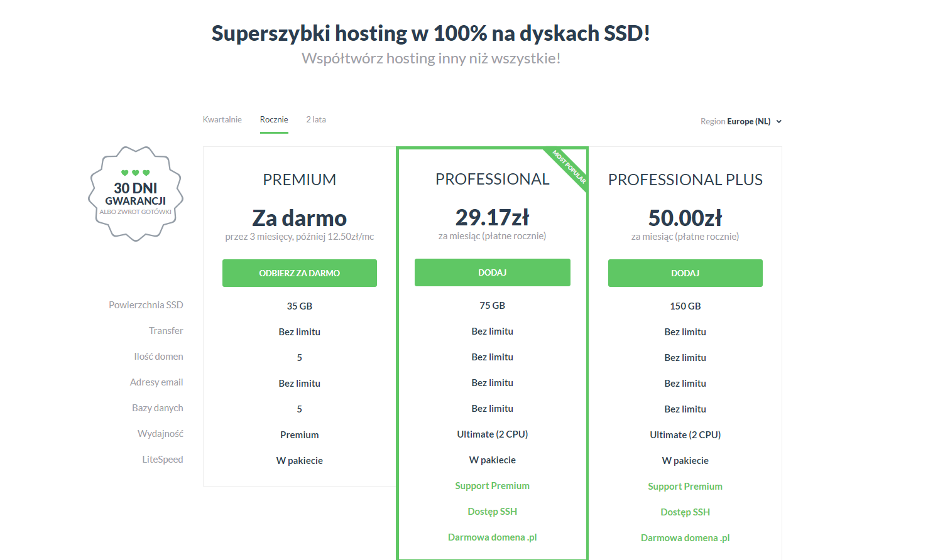Click Darmowa domena .pl in Professional Plus

pyautogui.click(x=685, y=538)
